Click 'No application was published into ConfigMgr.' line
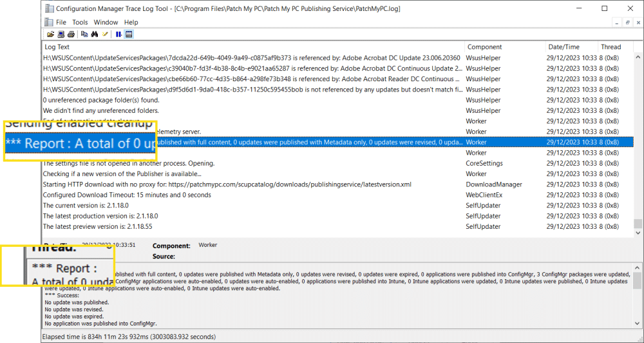644x343 pixels. (x=100, y=324)
